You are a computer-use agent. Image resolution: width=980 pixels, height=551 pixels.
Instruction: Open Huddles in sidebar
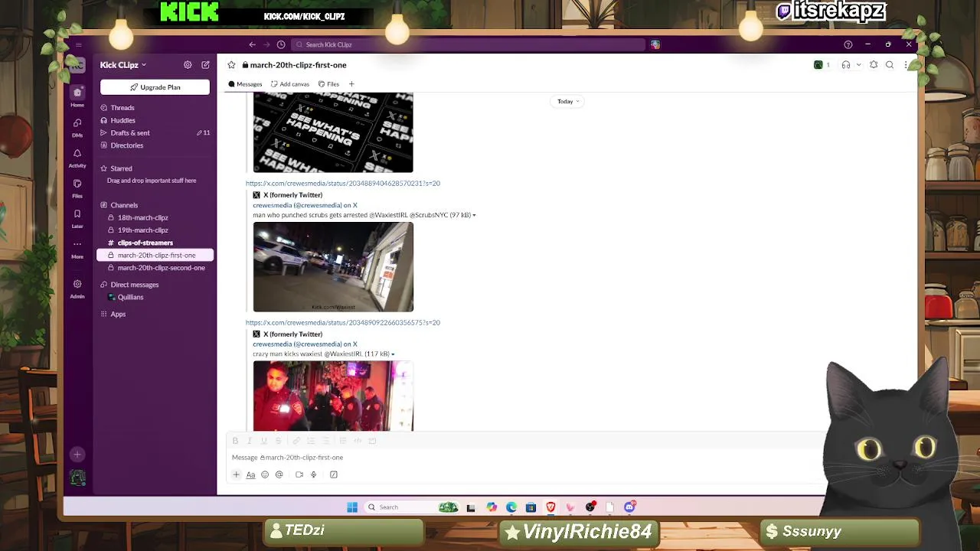155,120
